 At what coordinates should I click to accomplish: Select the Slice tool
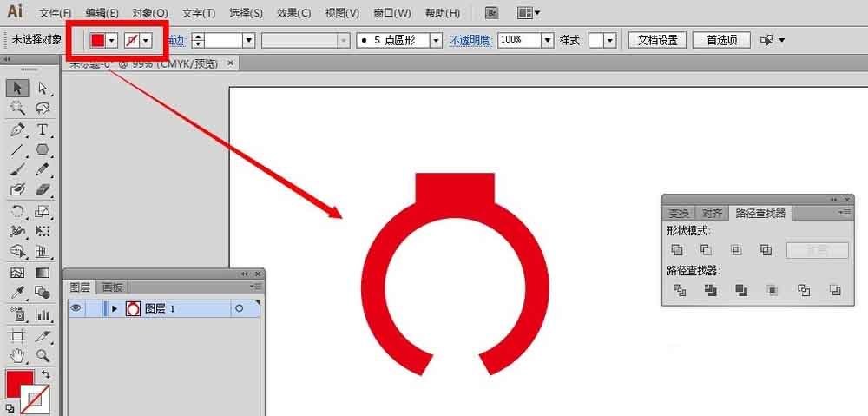click(42, 335)
